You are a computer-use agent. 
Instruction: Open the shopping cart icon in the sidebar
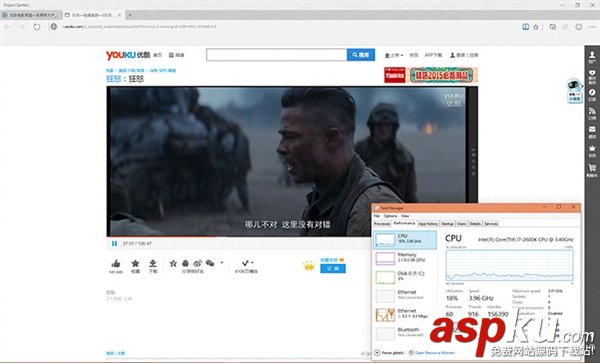(592, 169)
